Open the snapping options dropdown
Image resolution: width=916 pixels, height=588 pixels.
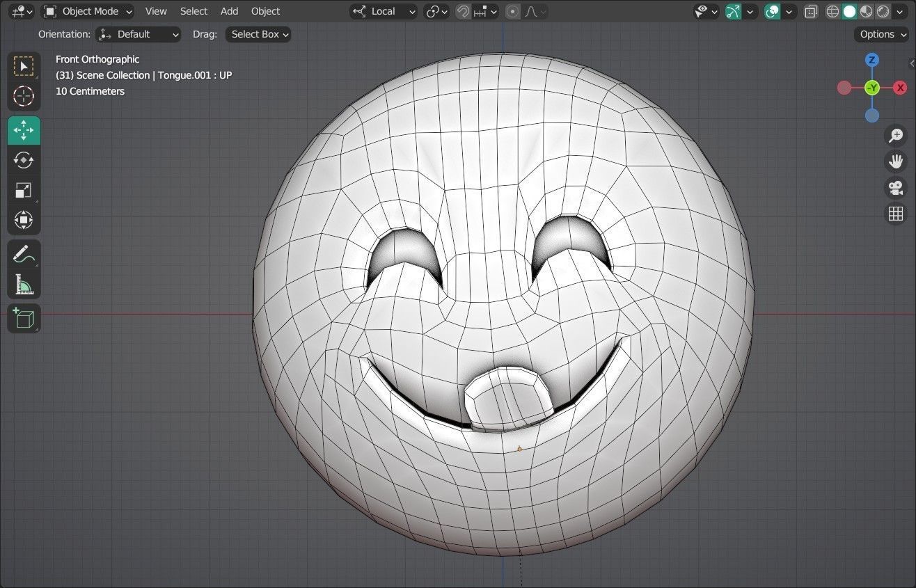pyautogui.click(x=487, y=11)
